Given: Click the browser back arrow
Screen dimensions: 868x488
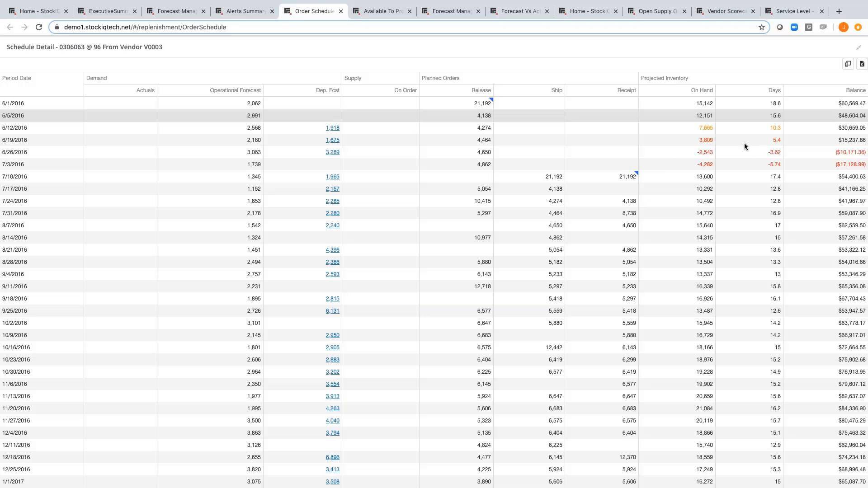Looking at the screenshot, I should 10,27.
